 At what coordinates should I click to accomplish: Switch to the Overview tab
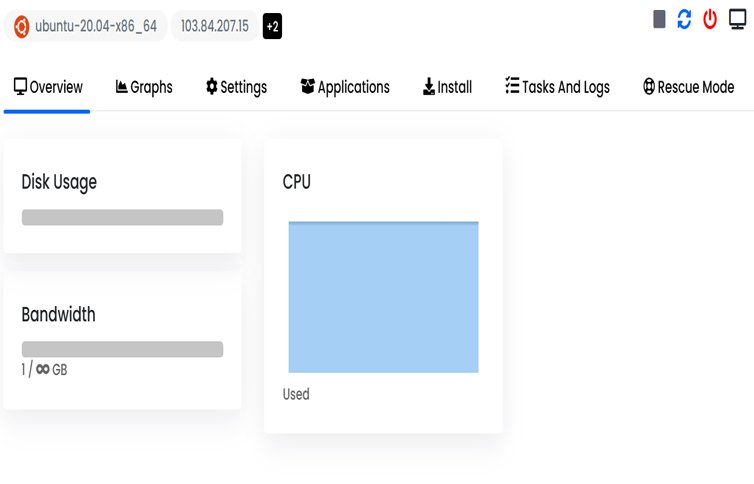pyautogui.click(x=48, y=87)
